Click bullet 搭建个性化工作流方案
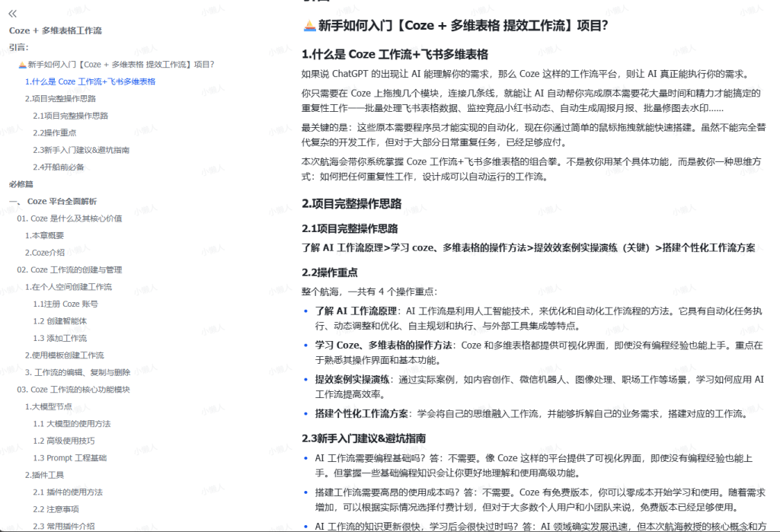The height and width of the screenshot is (532, 780). (531, 414)
